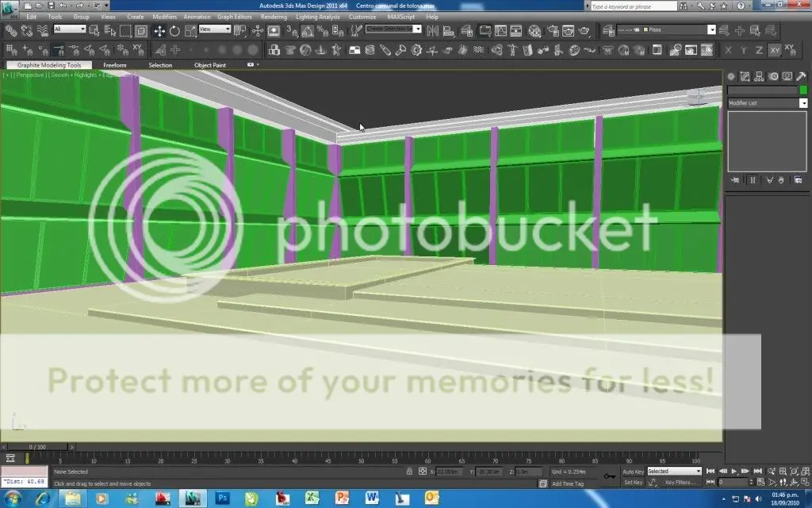
Task: Open the Curve Editor icon
Action: click(x=501, y=31)
